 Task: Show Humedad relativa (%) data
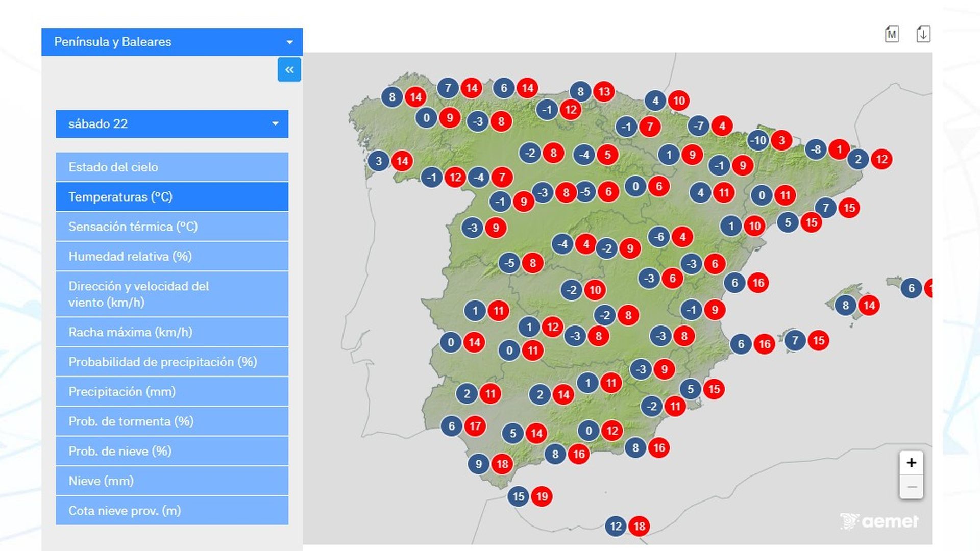(x=171, y=256)
